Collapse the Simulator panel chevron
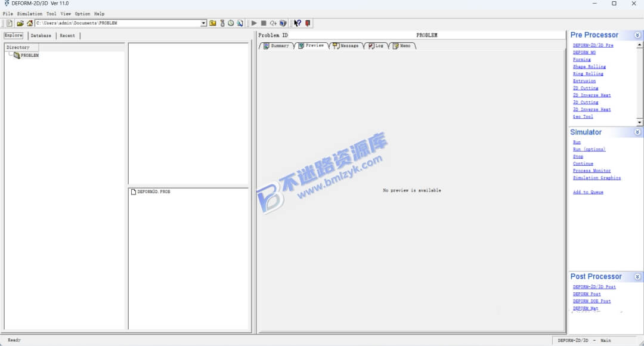Image resolution: width=644 pixels, height=346 pixels. click(x=637, y=132)
